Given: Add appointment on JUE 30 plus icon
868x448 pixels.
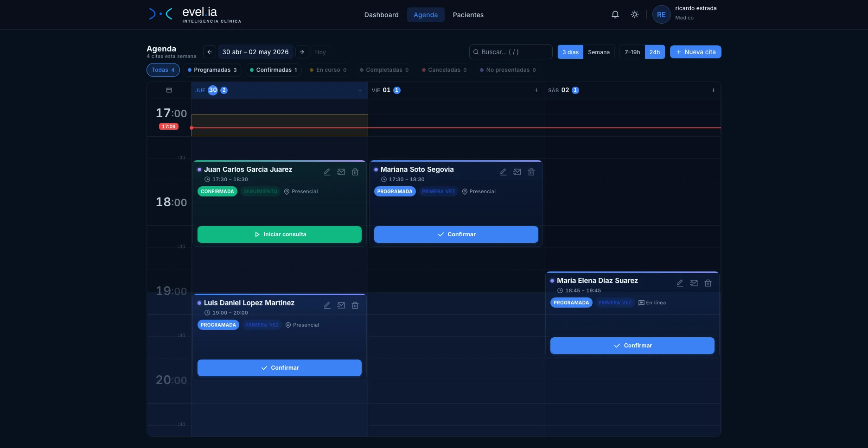Looking at the screenshot, I should [x=360, y=90].
